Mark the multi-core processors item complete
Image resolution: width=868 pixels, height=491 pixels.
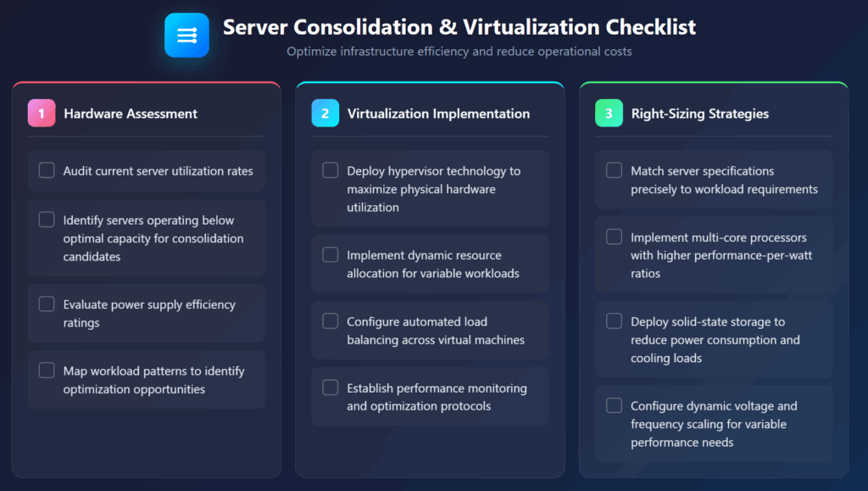(x=614, y=237)
